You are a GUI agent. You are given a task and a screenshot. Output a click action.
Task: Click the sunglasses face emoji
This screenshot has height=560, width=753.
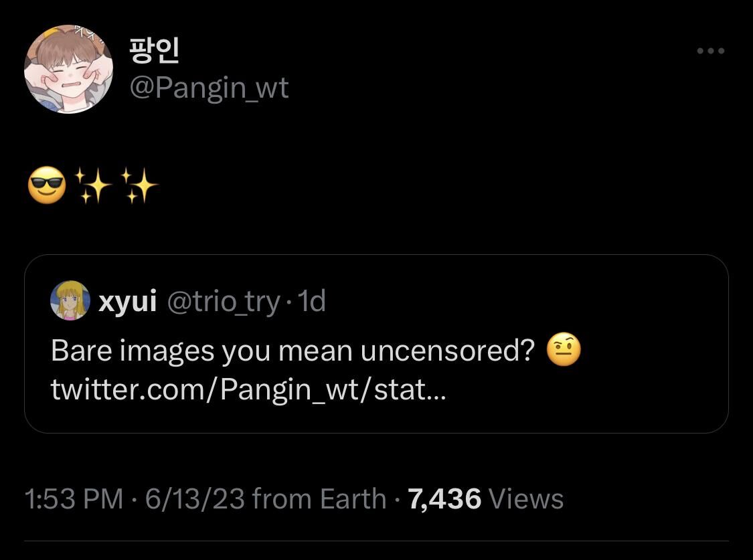[47, 185]
